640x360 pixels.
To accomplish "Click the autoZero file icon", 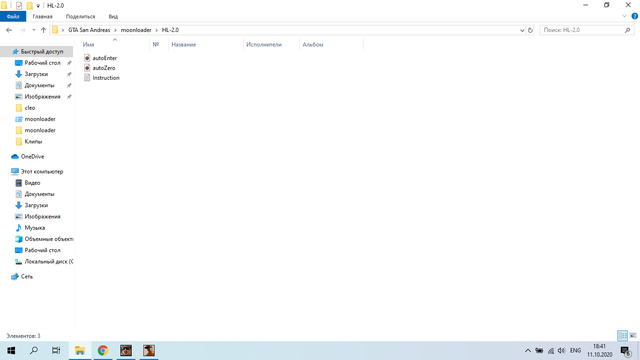I will pos(87,68).
